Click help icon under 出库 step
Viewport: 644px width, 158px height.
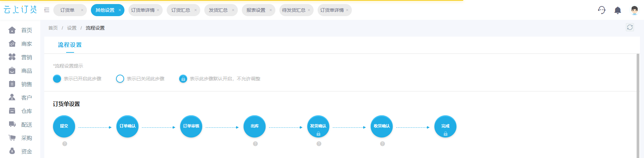click(255, 144)
